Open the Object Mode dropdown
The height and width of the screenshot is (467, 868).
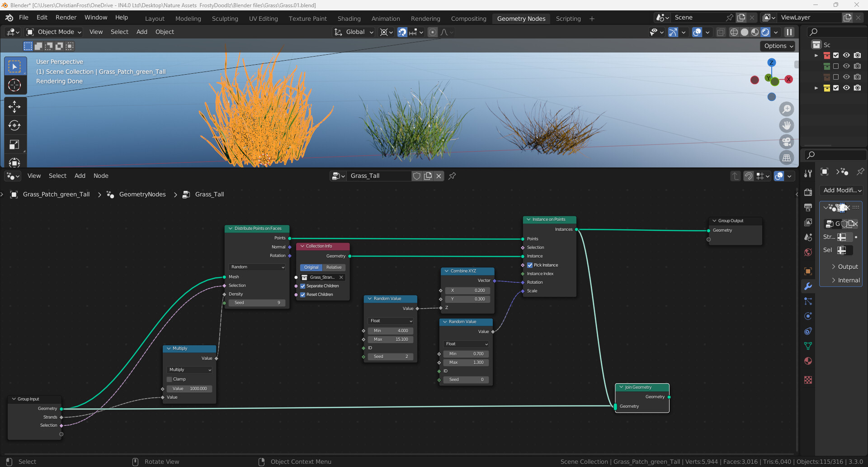(x=54, y=32)
